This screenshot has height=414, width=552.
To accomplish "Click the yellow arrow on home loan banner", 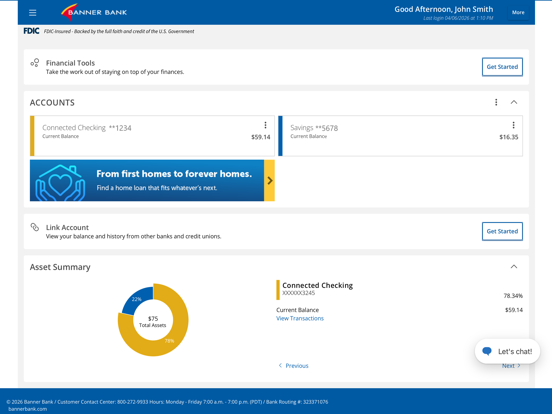I will click(x=269, y=181).
